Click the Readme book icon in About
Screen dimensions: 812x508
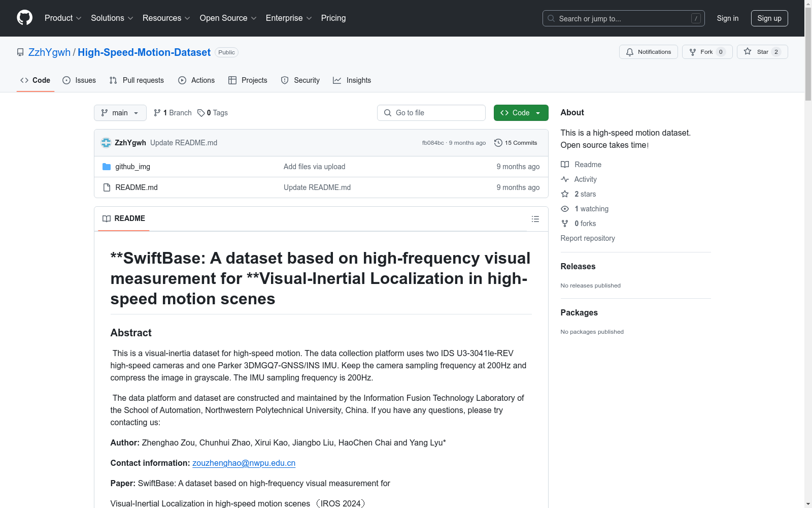click(565, 165)
